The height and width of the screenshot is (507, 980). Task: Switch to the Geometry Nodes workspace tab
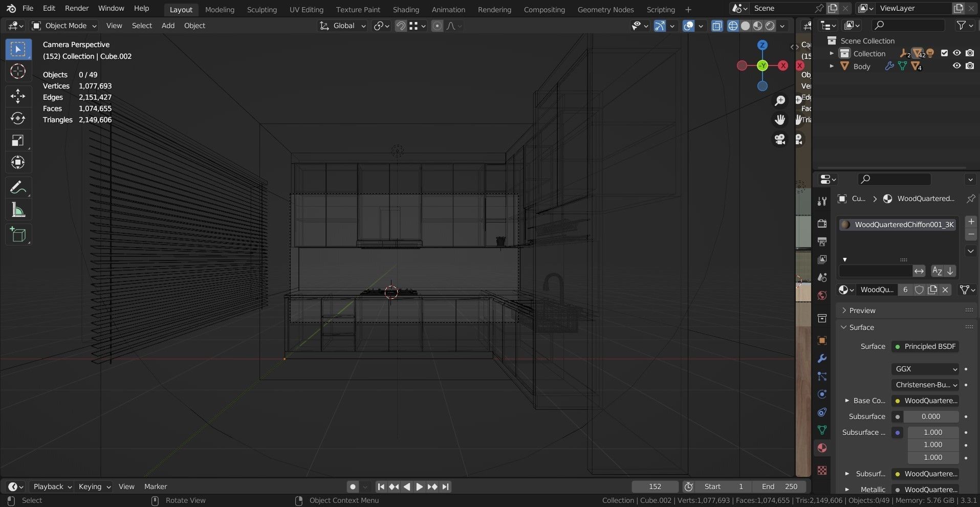click(x=605, y=9)
